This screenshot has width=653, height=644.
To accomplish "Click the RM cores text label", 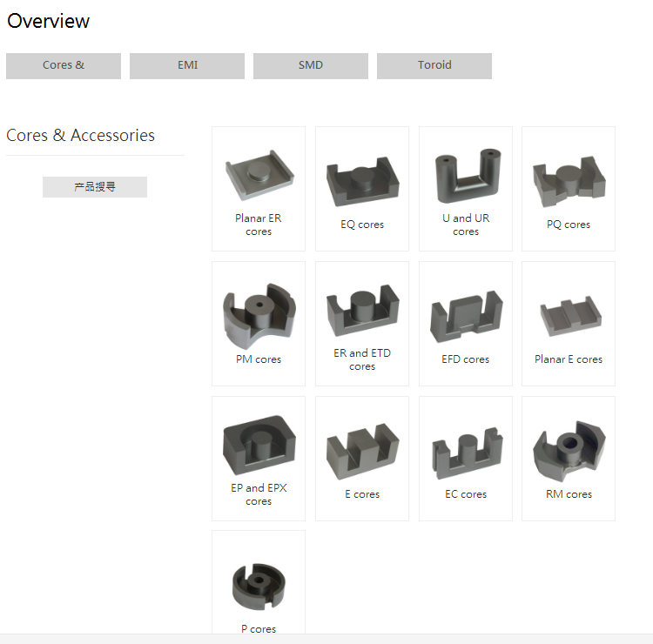I will point(569,494).
